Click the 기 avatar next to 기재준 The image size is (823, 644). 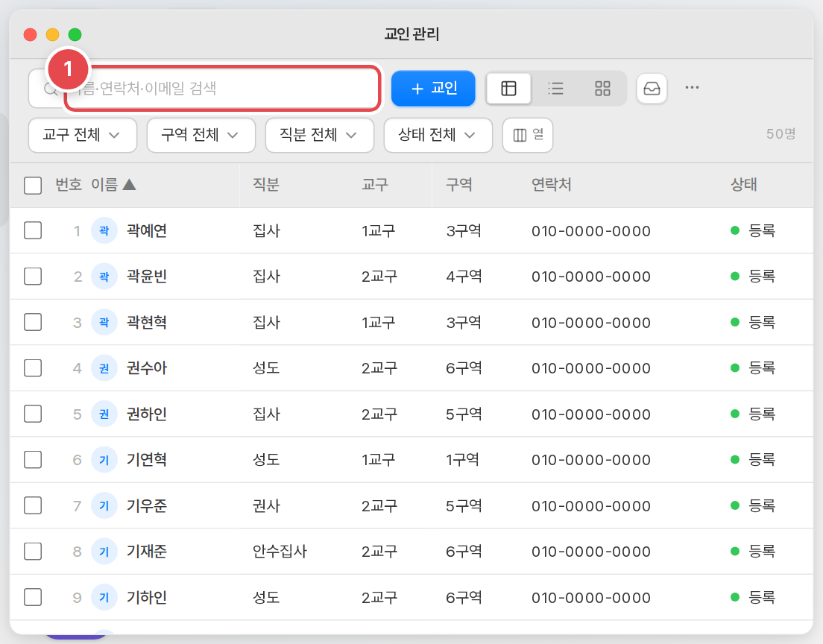click(x=104, y=551)
